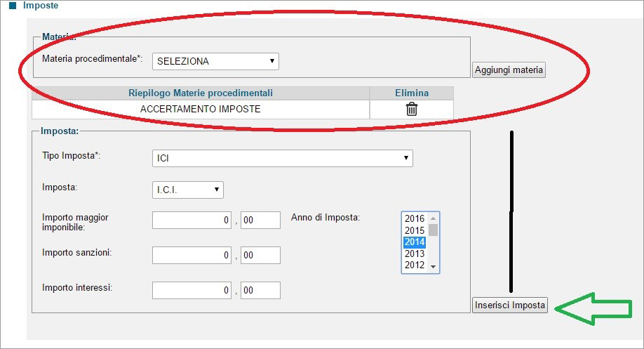Select year 2016 in Anno di Imposta
644x349 pixels.
[415, 218]
